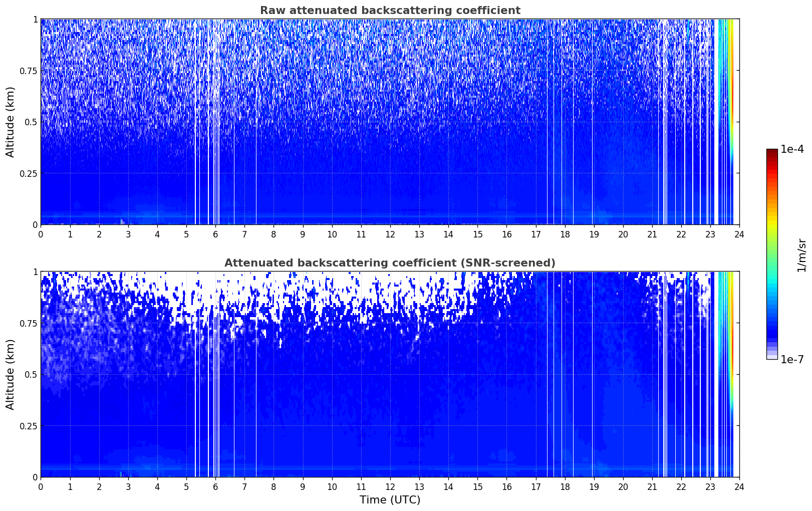Click the "6" time tick under the raw plot
Image resolution: width=812 pixels, height=511 pixels.
pyautogui.click(x=215, y=234)
